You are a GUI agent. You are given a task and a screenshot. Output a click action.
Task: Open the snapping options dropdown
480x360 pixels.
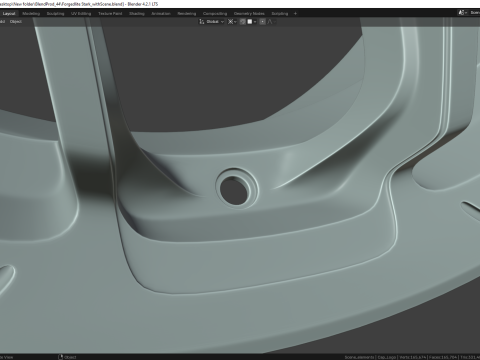[252, 21]
